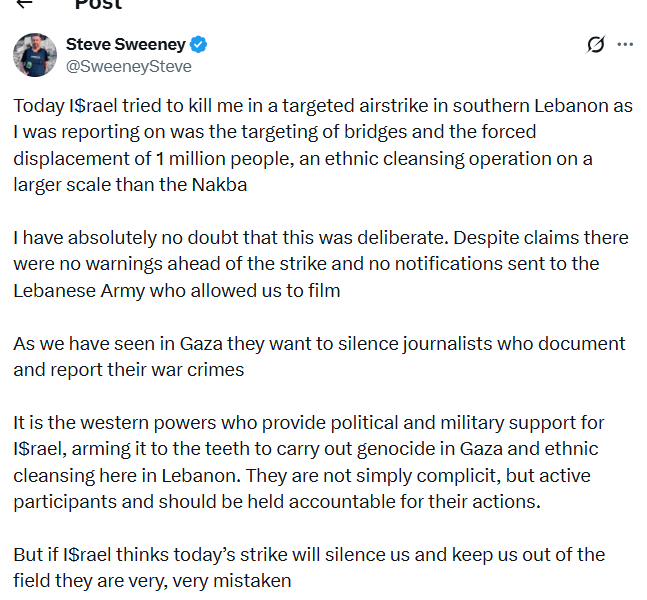Open the Grok explain-post icon

[596, 44]
